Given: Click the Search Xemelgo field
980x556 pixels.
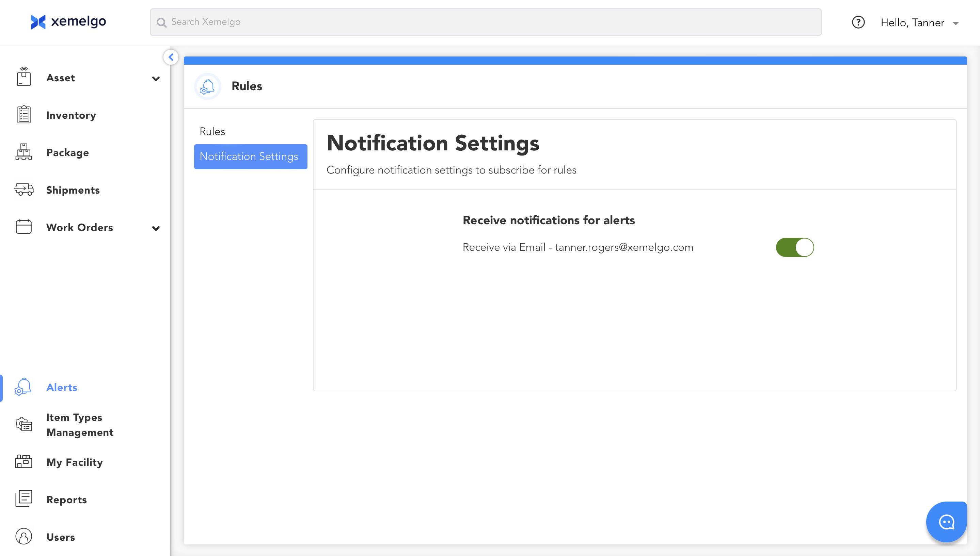Looking at the screenshot, I should pos(485,22).
